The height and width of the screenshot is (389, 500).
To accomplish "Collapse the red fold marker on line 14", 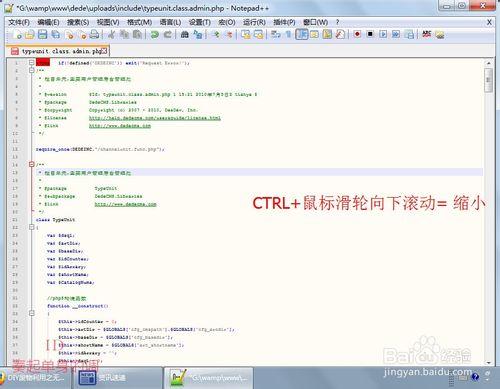I will click(x=31, y=164).
